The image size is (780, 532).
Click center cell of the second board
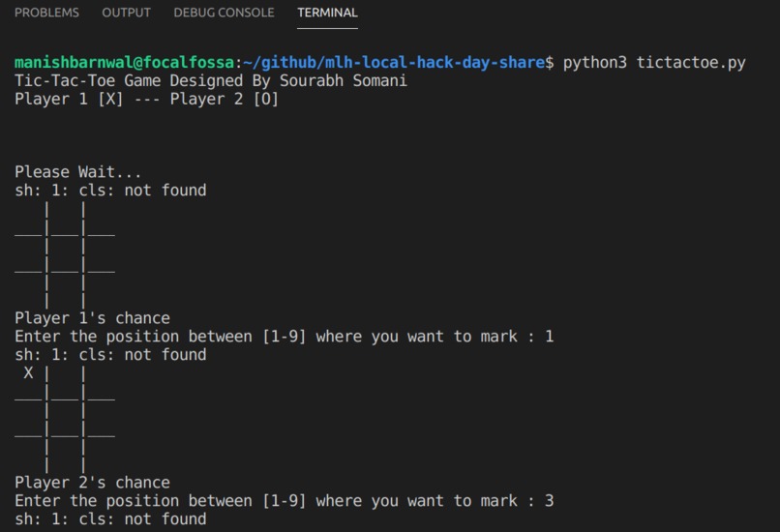point(65,419)
